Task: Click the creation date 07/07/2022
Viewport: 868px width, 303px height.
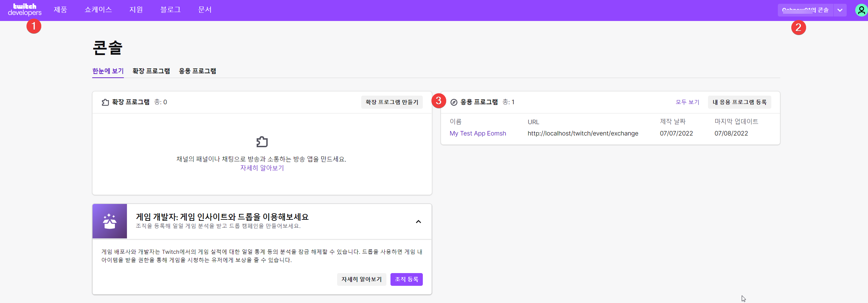Action: 676,133
